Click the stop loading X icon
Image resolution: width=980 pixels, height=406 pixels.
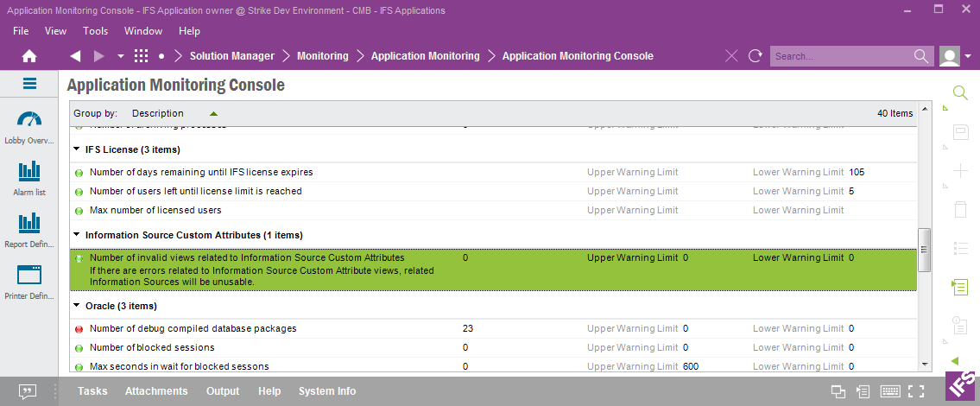(x=731, y=56)
